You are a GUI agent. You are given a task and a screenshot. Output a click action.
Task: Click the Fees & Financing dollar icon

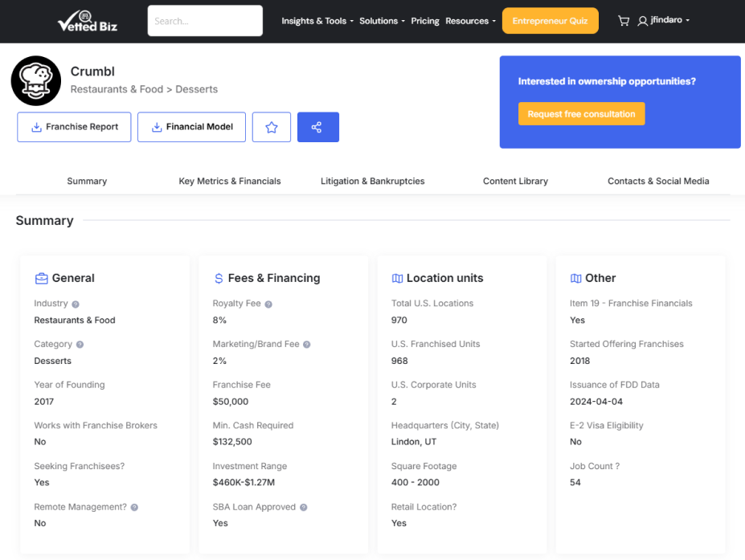click(219, 278)
